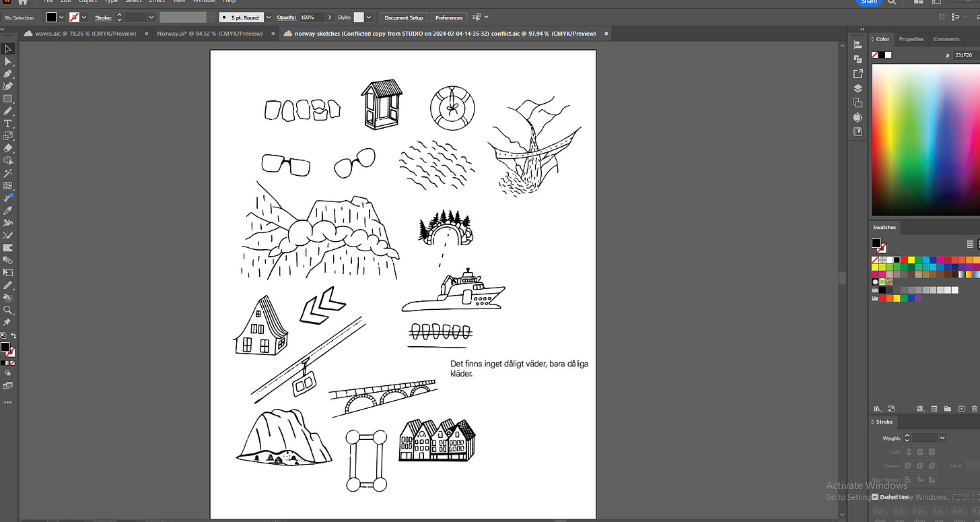Viewport: 980px width, 522px height.
Task: Close the waves.aic tab
Action: (145, 33)
